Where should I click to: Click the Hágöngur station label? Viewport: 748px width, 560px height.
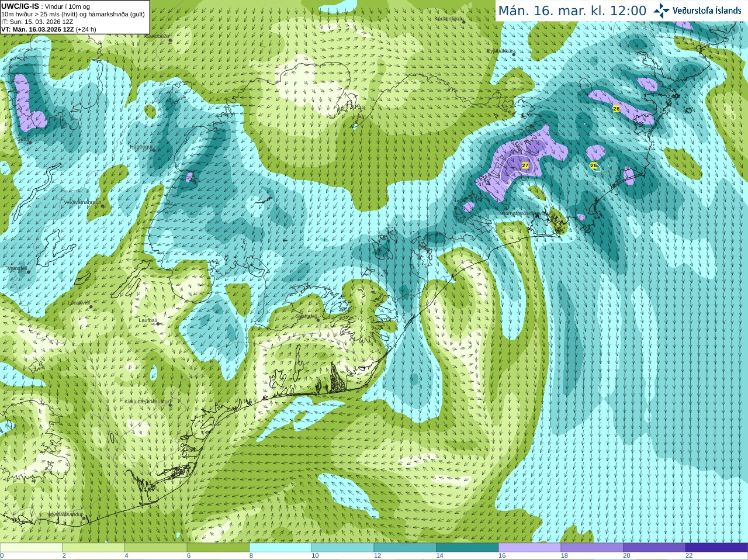click(141, 147)
